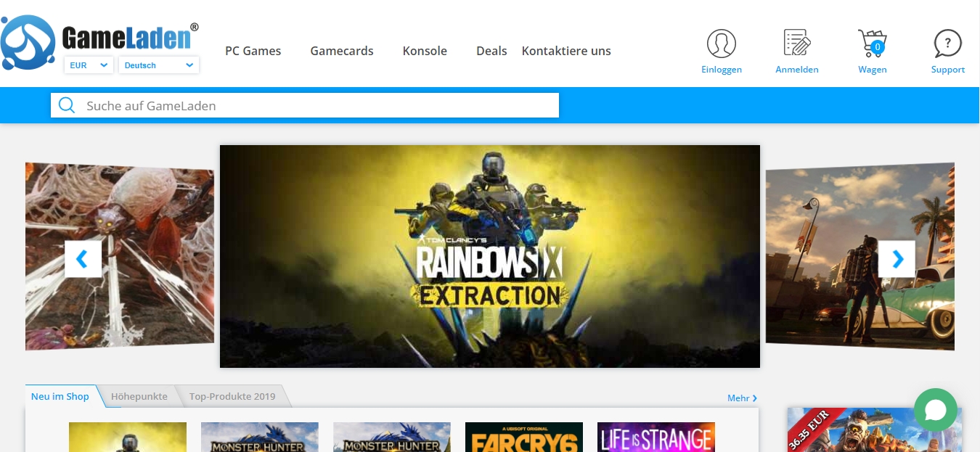This screenshot has height=452, width=980.
Task: Open the Einloggen user icon
Action: (x=722, y=44)
